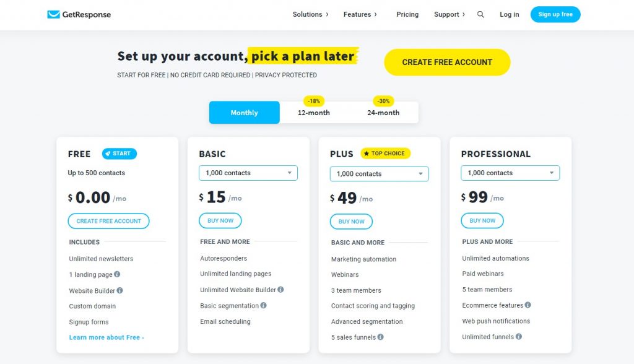The image size is (634, 364).
Task: Expand the Solutions menu
Action: pyautogui.click(x=310, y=14)
